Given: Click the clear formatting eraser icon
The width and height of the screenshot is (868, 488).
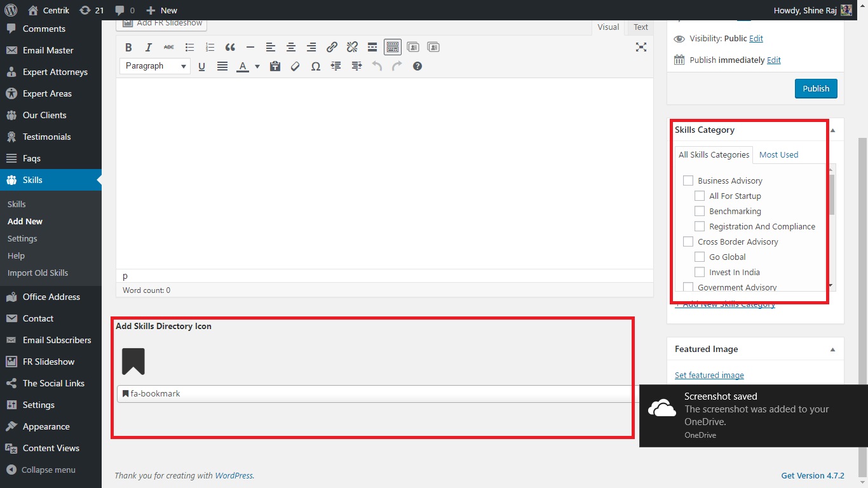Looking at the screenshot, I should point(295,66).
